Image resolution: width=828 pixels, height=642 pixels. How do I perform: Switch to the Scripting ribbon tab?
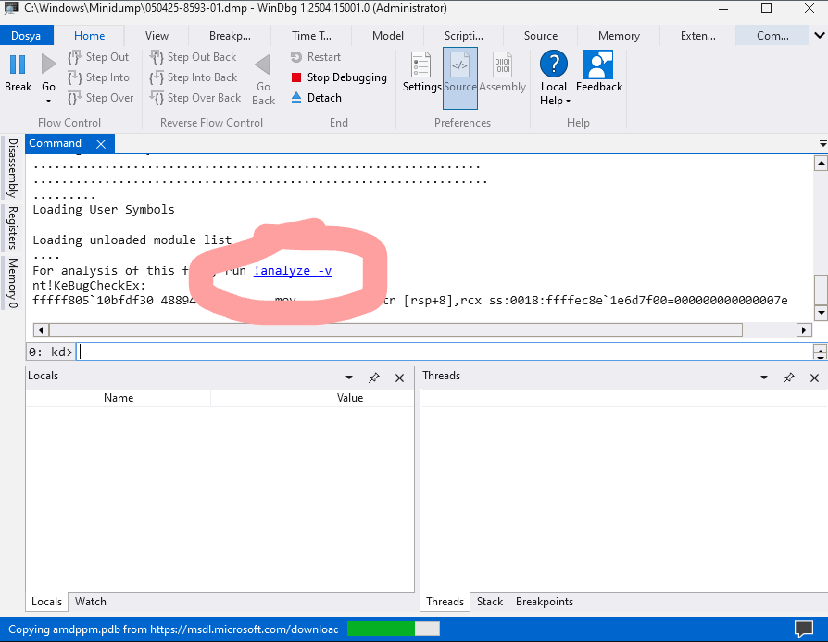(x=463, y=36)
